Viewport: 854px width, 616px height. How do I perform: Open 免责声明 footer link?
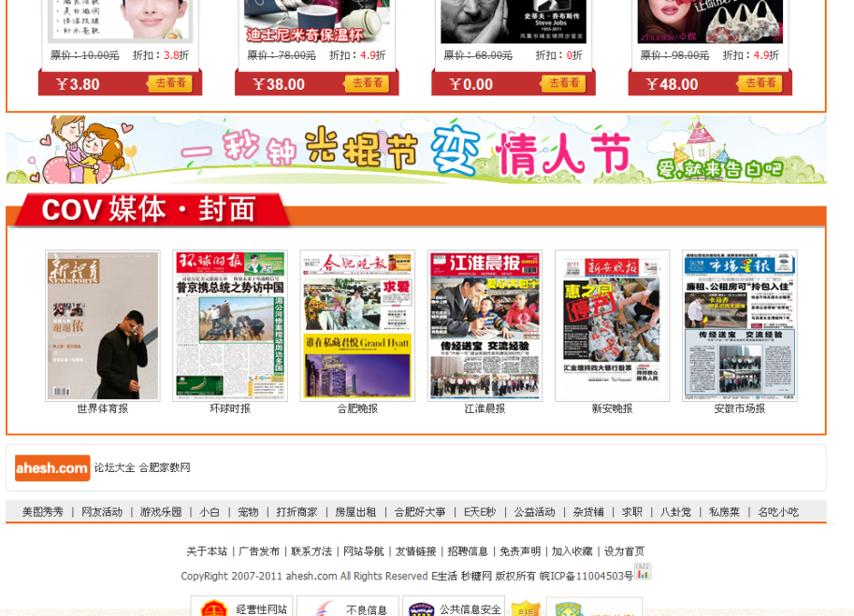[x=520, y=552]
